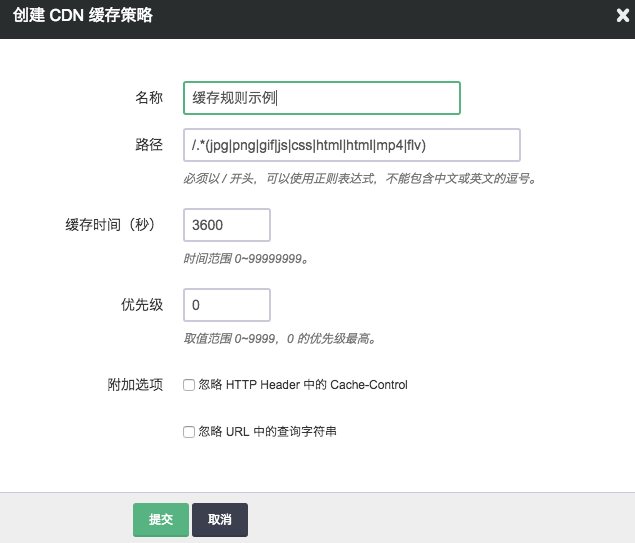Click the 优先级 field showing 0
Screen dimensions: 635x543
[x=227, y=305]
